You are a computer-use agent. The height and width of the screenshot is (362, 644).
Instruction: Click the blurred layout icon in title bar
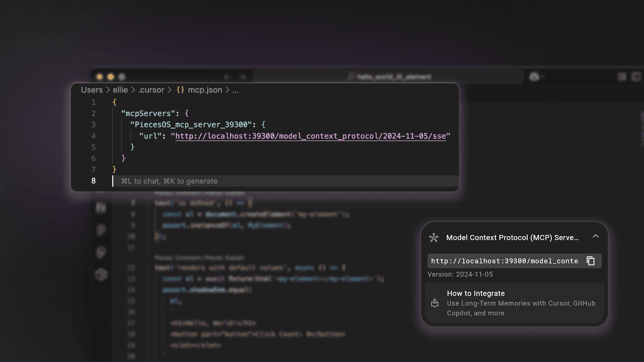(x=622, y=76)
